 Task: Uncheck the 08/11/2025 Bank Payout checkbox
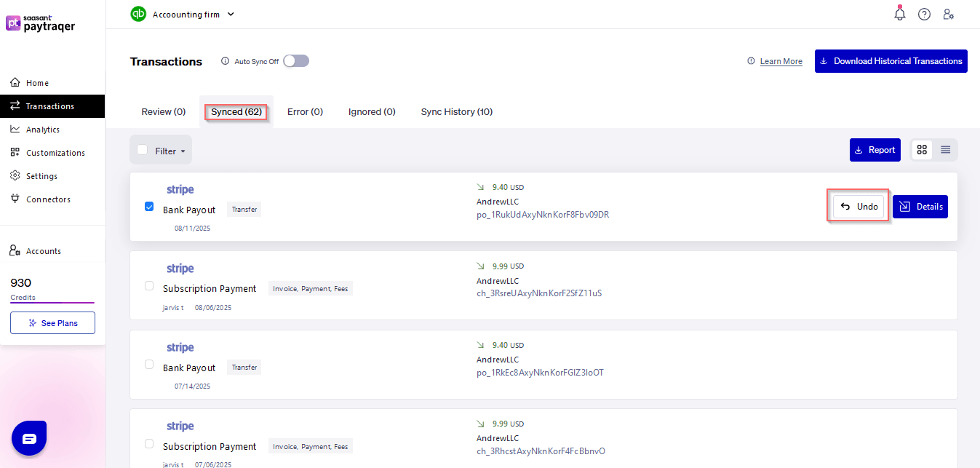pos(149,207)
